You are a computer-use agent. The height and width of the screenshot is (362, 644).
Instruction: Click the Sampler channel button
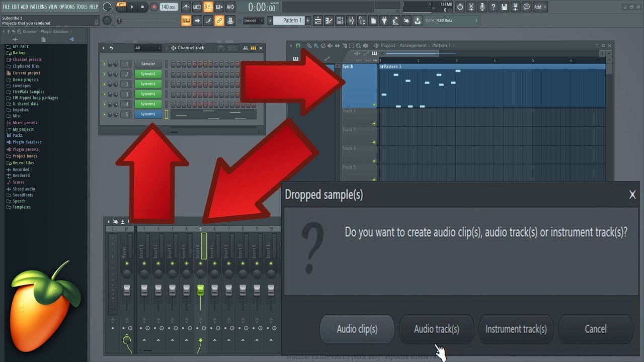point(148,64)
